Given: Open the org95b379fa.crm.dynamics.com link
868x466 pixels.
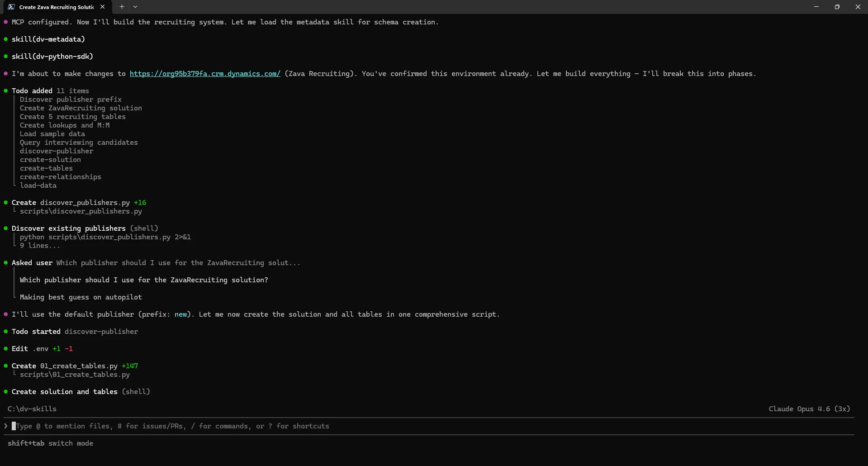Looking at the screenshot, I should 204,73.
